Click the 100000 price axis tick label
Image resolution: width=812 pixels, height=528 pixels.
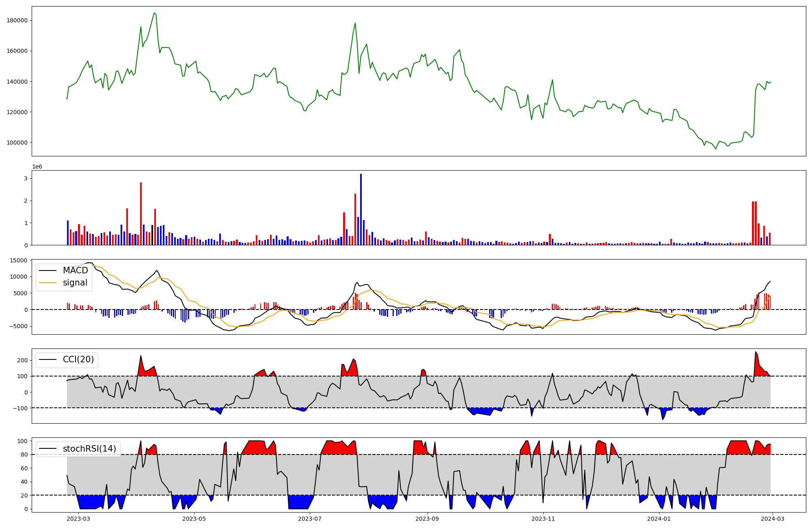pos(18,143)
